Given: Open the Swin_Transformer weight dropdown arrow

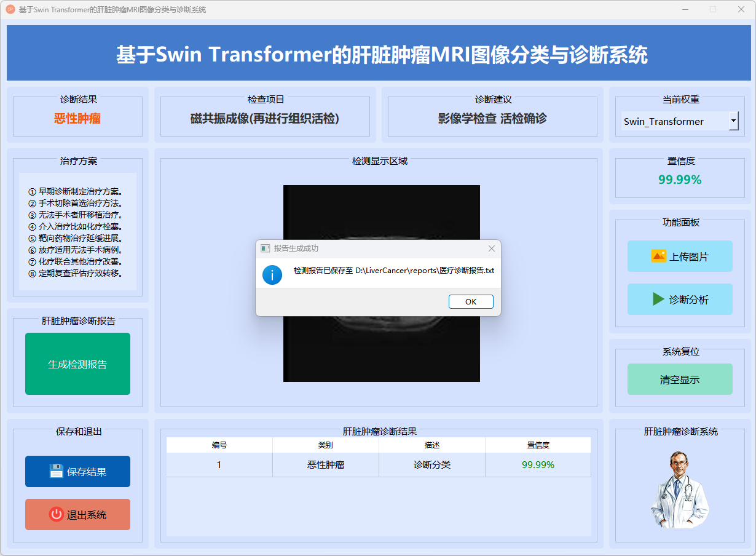Looking at the screenshot, I should (x=733, y=121).
